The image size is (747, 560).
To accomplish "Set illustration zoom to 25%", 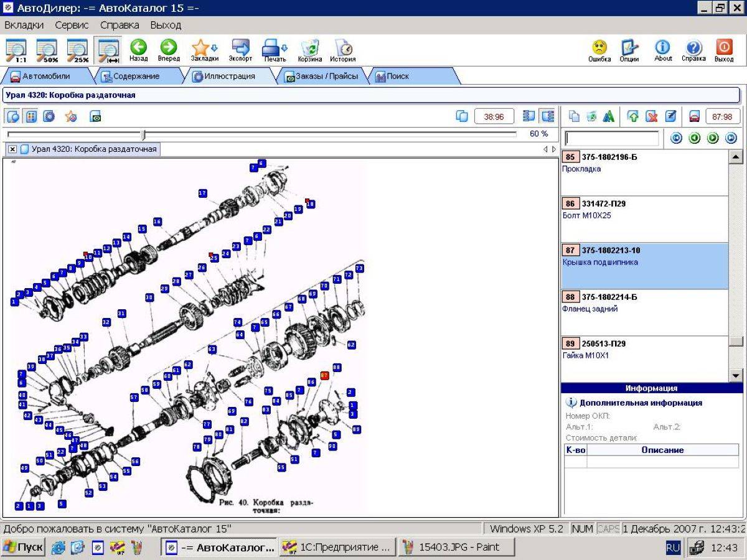I will (77, 51).
